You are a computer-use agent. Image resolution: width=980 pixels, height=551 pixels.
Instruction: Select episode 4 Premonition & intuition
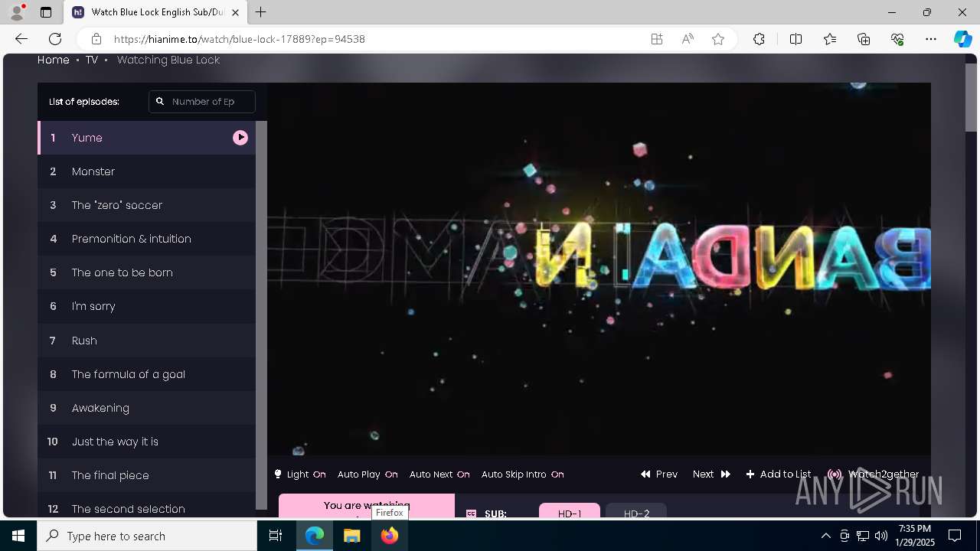coord(146,239)
